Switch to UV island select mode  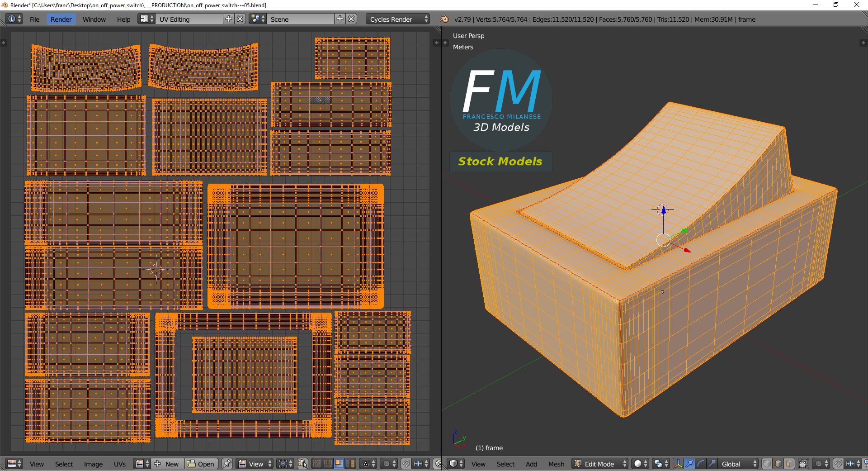pos(350,464)
